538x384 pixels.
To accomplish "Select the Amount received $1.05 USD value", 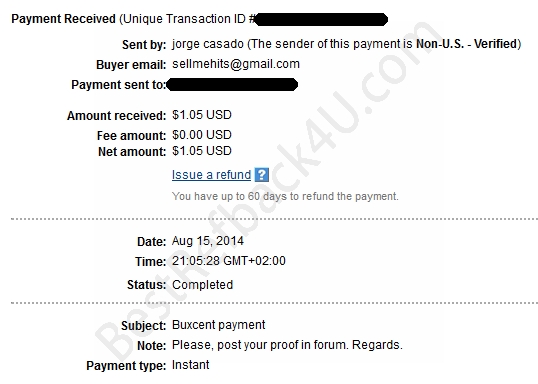I will click(x=202, y=115).
